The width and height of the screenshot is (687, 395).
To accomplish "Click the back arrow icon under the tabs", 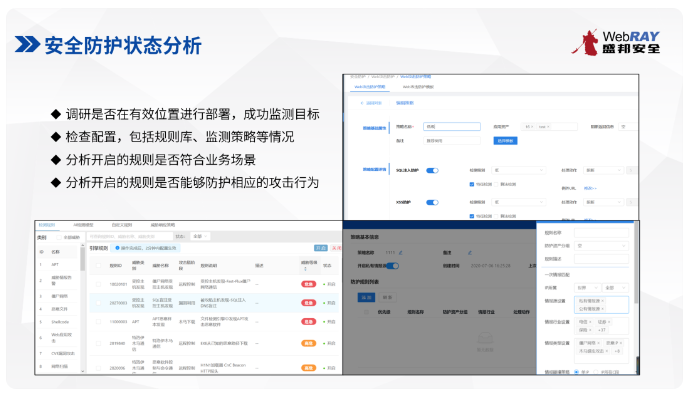I will 361,103.
